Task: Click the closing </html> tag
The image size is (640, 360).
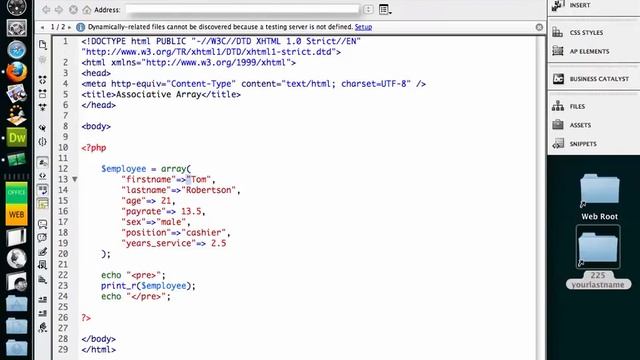Action: pyautogui.click(x=98, y=349)
